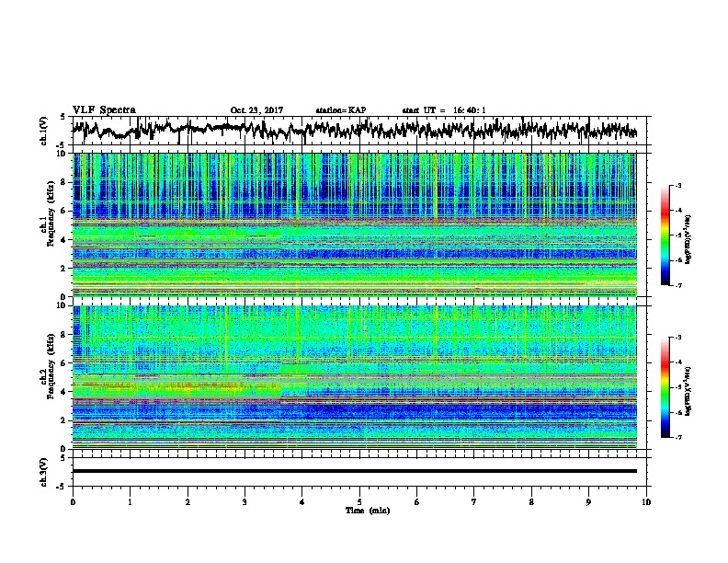Click the ch.1 frequency tick "8"
Screen dimensions: 728x563
65,182
